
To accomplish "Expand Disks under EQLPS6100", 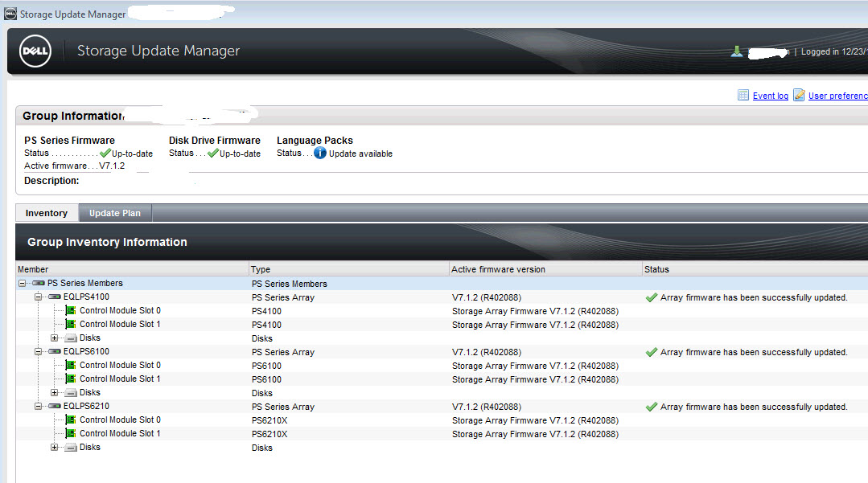I will point(54,393).
